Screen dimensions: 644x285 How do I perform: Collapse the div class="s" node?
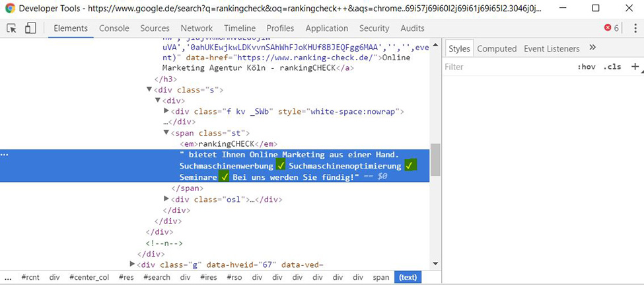[149, 90]
